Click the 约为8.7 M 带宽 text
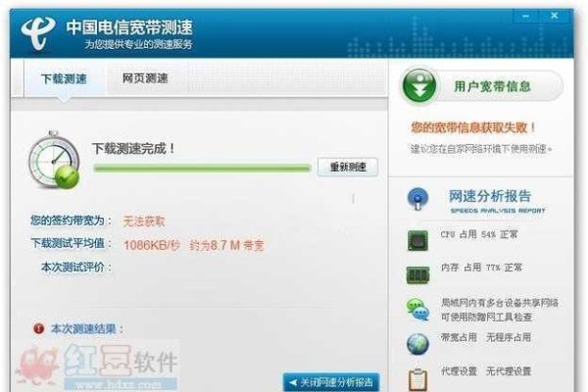 pyautogui.click(x=227, y=245)
